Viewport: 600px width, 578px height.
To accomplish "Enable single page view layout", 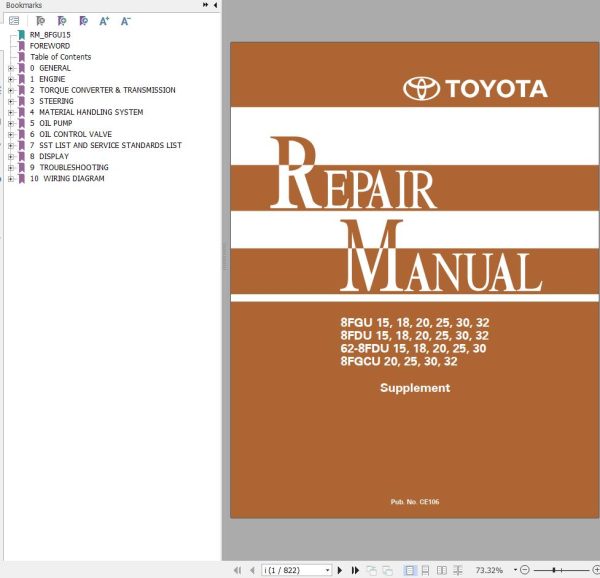I will (409, 570).
